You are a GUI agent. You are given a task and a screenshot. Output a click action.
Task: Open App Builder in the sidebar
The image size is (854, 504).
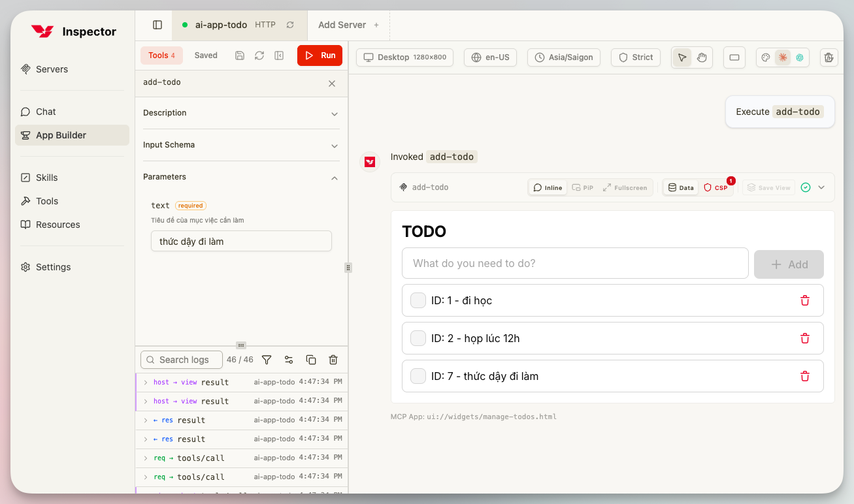(72, 135)
